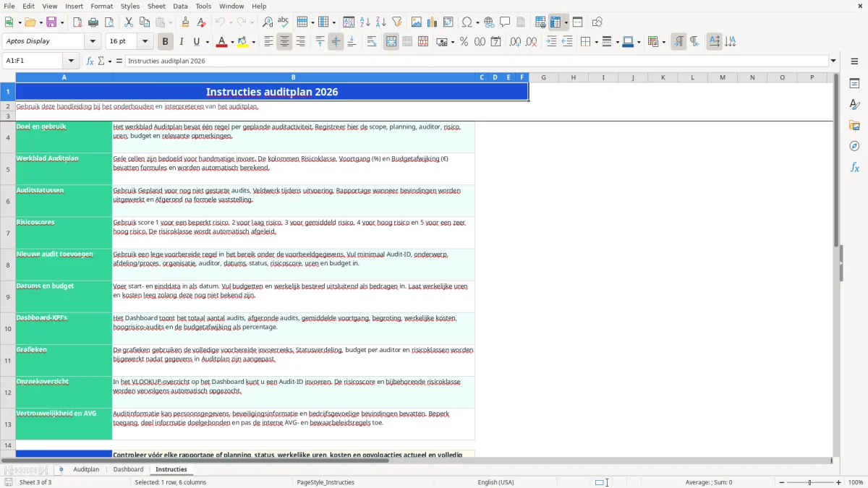Click the Save document icon
This screenshot has width=868, height=488.
[x=51, y=22]
